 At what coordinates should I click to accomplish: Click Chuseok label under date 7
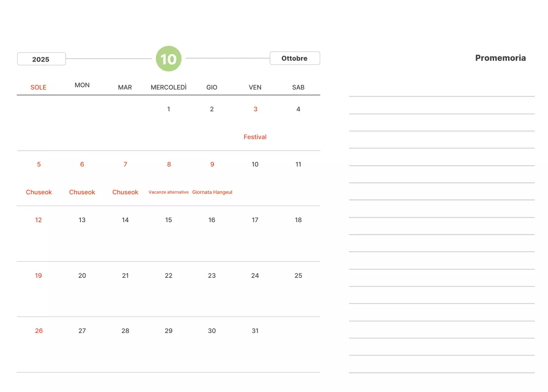pos(125,192)
